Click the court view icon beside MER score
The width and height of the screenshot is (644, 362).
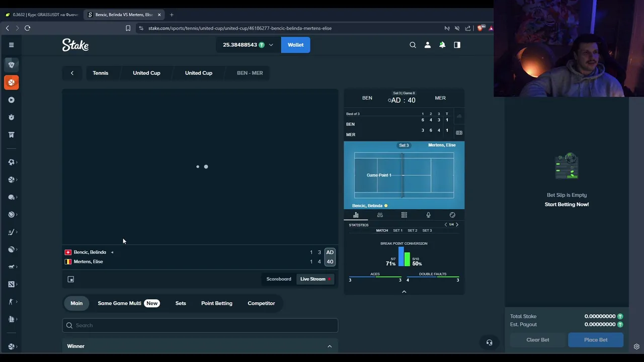point(459,133)
